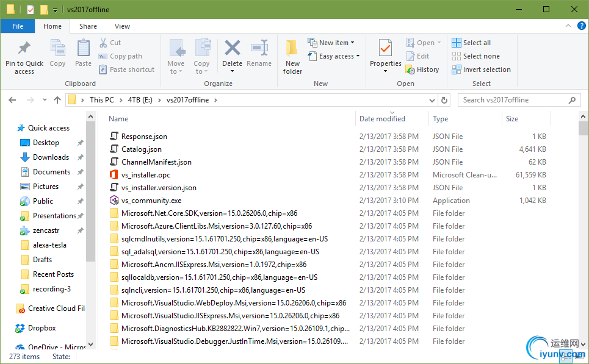
Task: Open Explorer help question mark icon
Action: click(581, 26)
